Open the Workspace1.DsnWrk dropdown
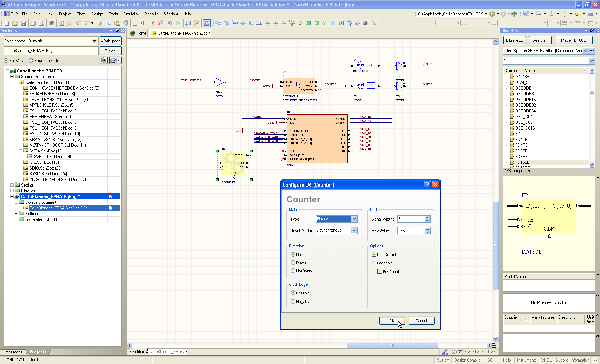Viewport: 600px width, 364px height. pyautogui.click(x=94, y=41)
